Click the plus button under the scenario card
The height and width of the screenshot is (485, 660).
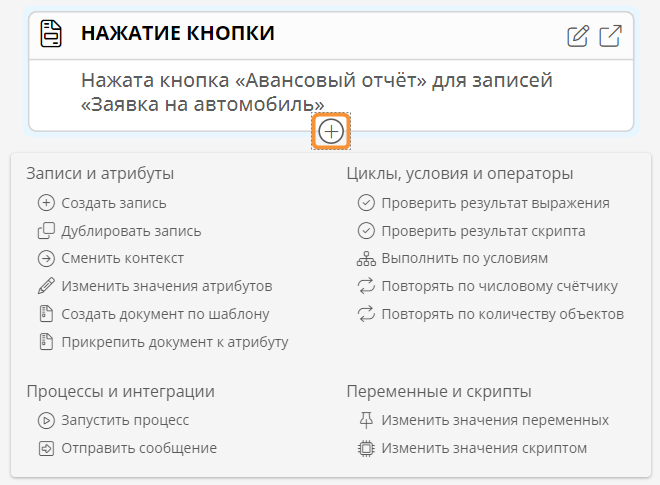click(x=331, y=132)
